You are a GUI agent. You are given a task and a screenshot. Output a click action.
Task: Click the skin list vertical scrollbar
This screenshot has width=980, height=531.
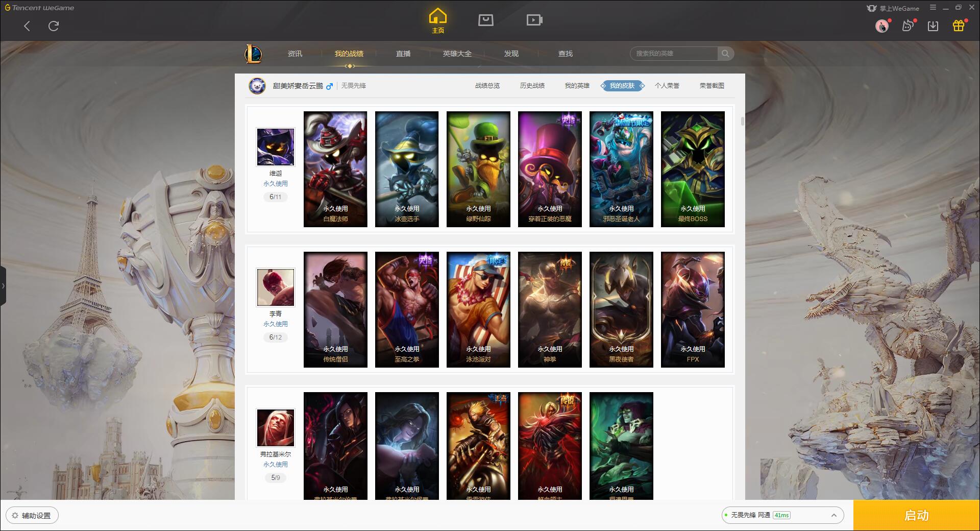click(742, 122)
